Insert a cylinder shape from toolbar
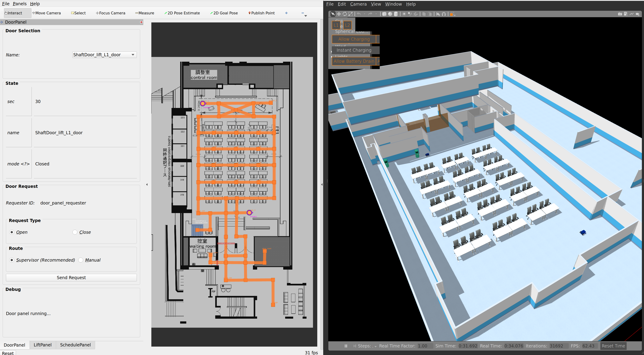Viewport: 644px width, 355px height. click(396, 14)
